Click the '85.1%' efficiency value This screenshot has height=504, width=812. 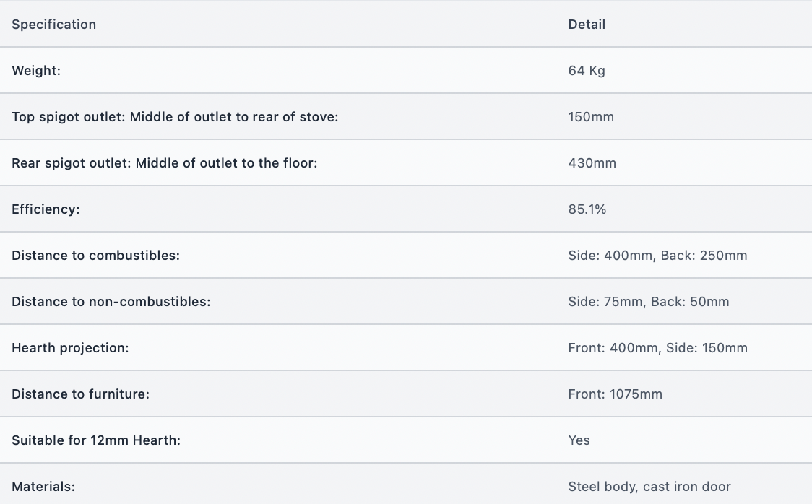point(587,209)
